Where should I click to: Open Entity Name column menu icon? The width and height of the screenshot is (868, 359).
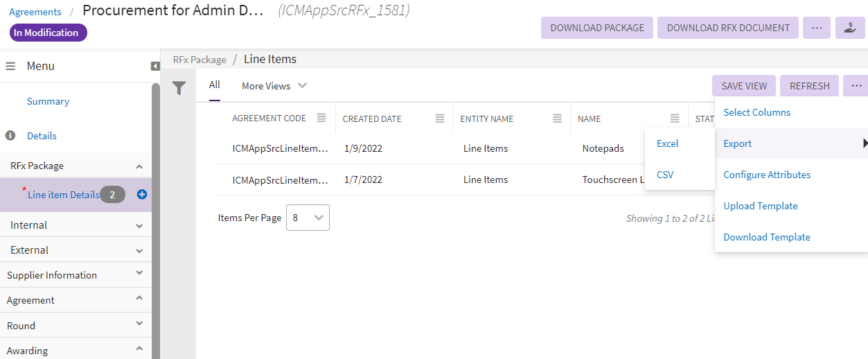[557, 119]
